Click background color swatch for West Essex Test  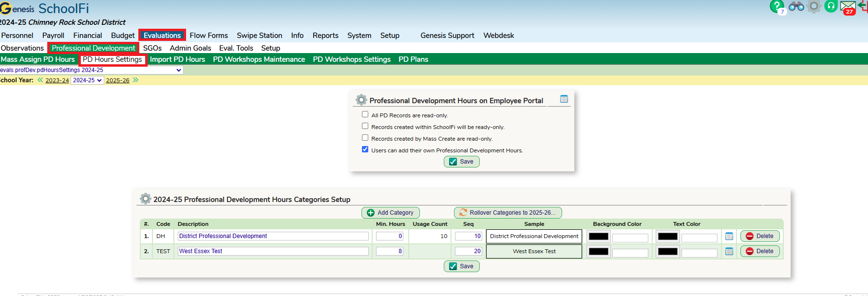coord(598,252)
